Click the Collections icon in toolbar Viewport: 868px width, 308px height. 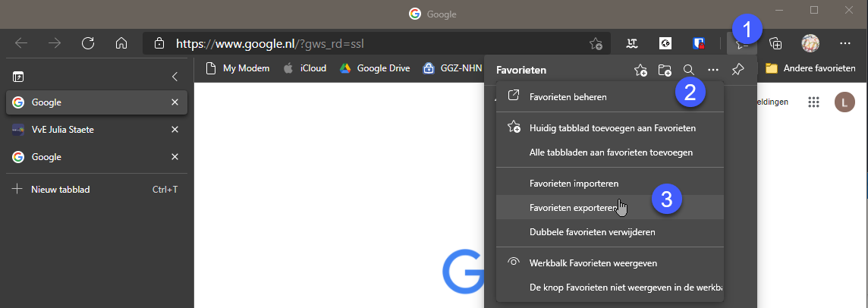775,43
